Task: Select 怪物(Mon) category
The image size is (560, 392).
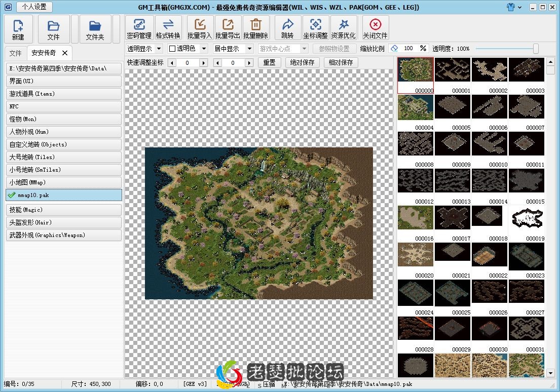Action: (x=63, y=119)
